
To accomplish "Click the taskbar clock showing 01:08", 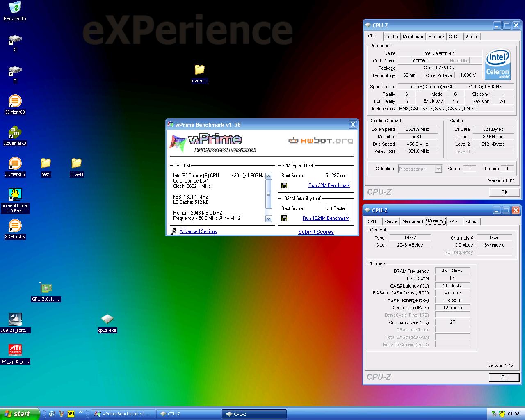I will pyautogui.click(x=514, y=414).
